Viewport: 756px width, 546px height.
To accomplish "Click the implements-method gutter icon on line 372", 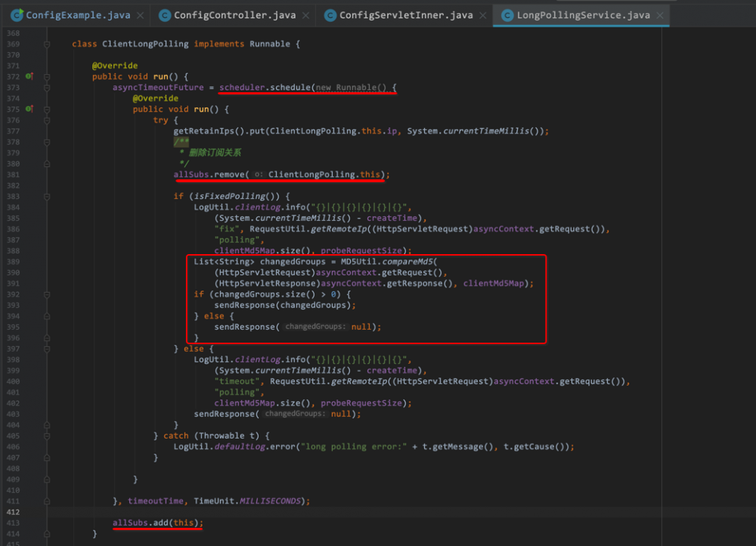I will (29, 76).
